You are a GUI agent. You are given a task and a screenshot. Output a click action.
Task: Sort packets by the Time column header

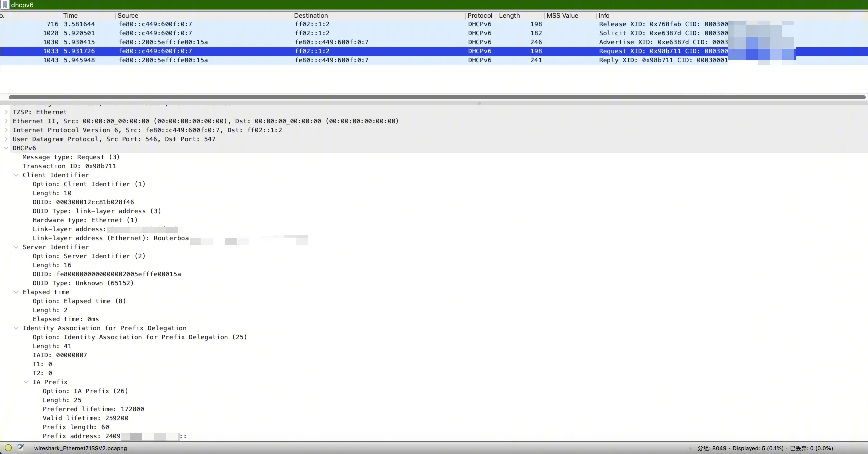70,16
